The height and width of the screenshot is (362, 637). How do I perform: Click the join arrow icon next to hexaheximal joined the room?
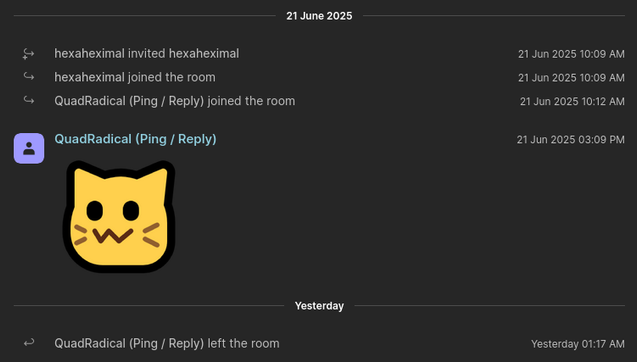click(29, 76)
